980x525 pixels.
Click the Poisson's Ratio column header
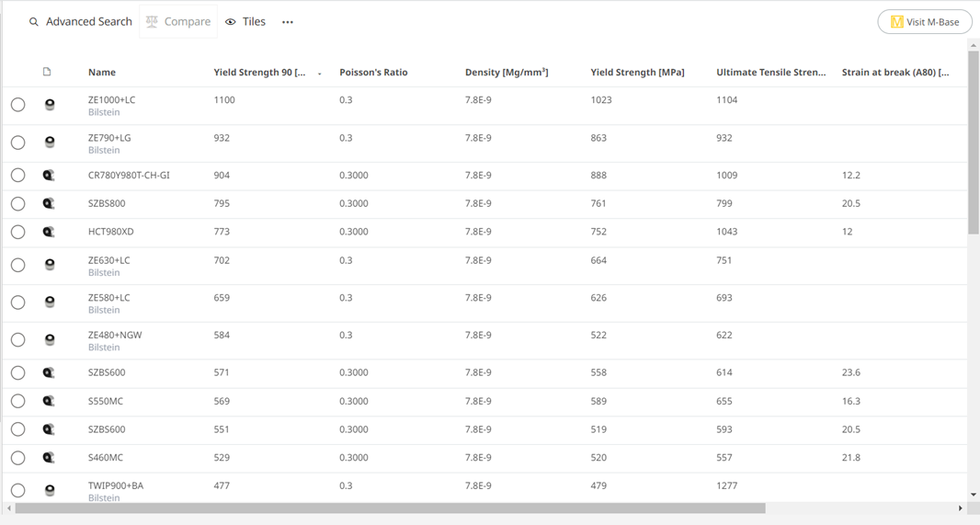[373, 73]
